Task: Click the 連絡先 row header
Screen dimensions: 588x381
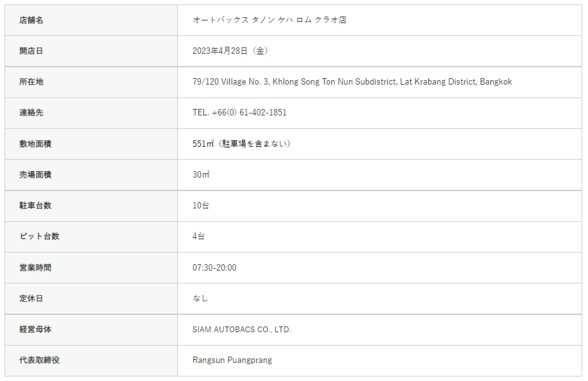Action: [x=31, y=112]
